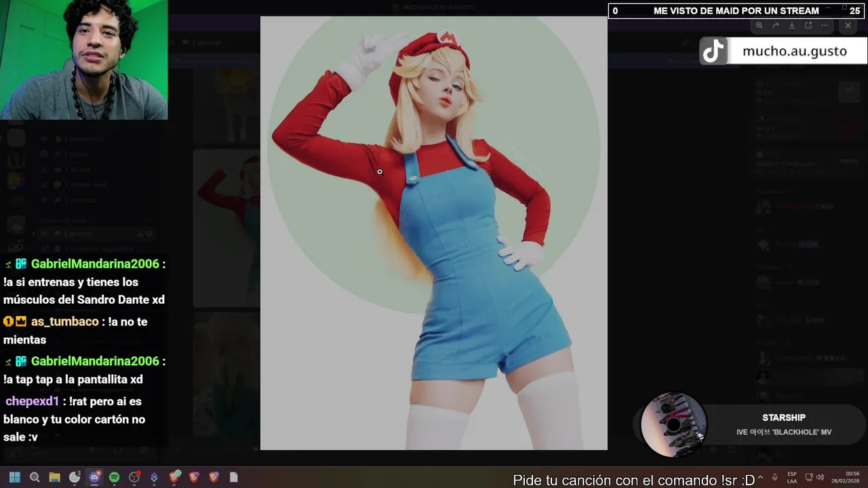Zoom the image with the magnifier icon
Screen dimensions: 868x488
pyautogui.click(x=759, y=26)
